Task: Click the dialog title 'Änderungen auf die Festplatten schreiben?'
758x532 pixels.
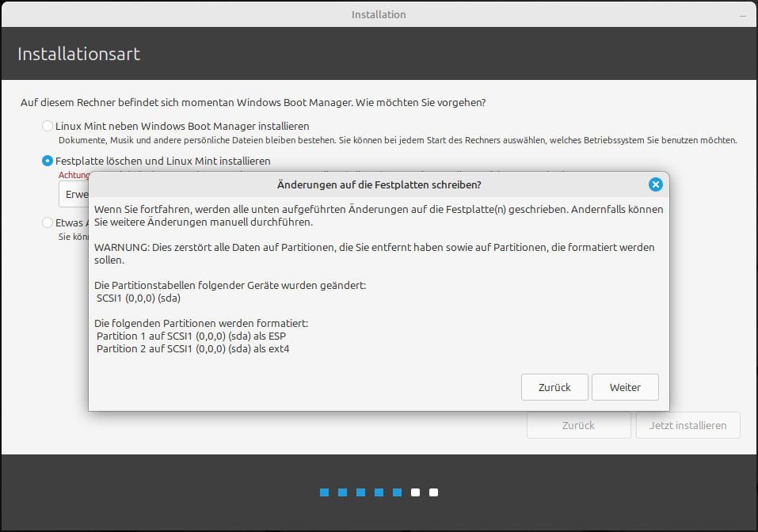Action: [x=379, y=184]
